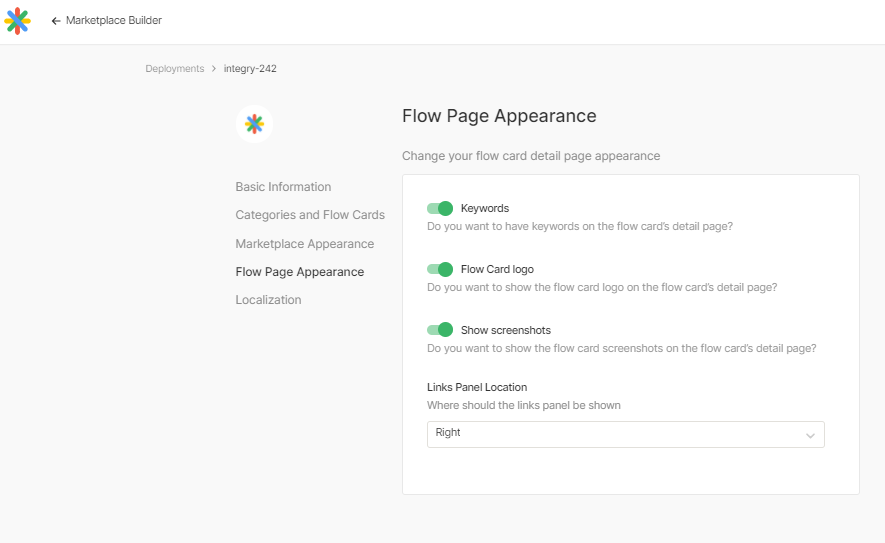This screenshot has height=543, width=885.
Task: Click the Flow Card logo label
Action: coord(497,269)
